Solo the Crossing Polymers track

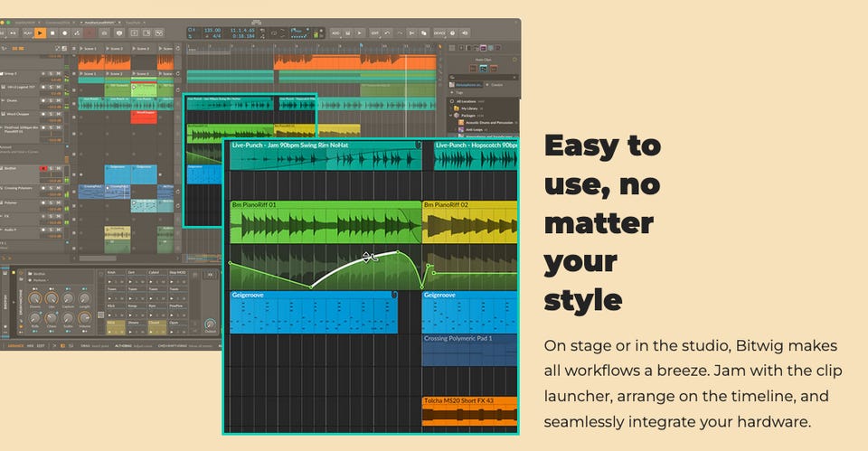coord(51,188)
